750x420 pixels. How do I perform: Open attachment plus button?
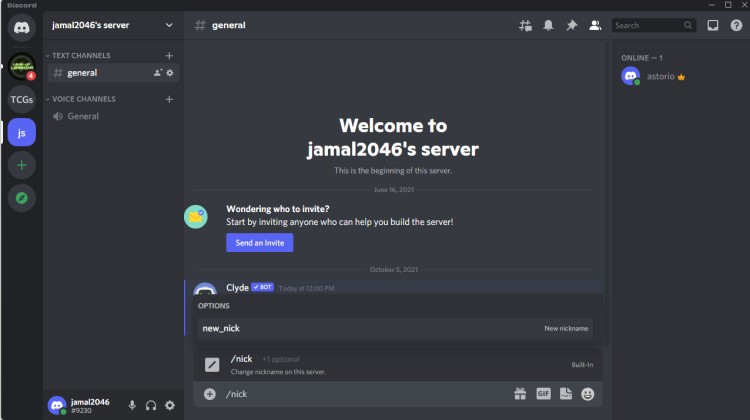tap(210, 394)
